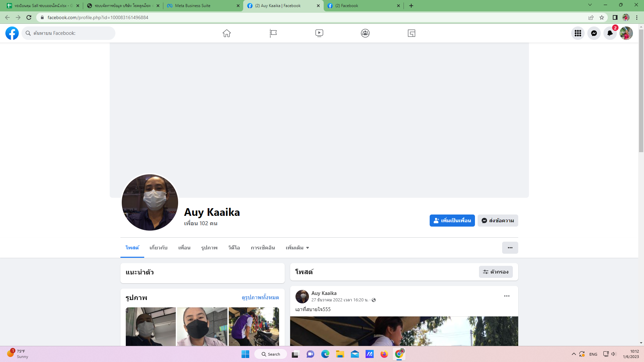The image size is (644, 362).
Task: Open Facebook Home feed icon
Action: pyautogui.click(x=227, y=33)
